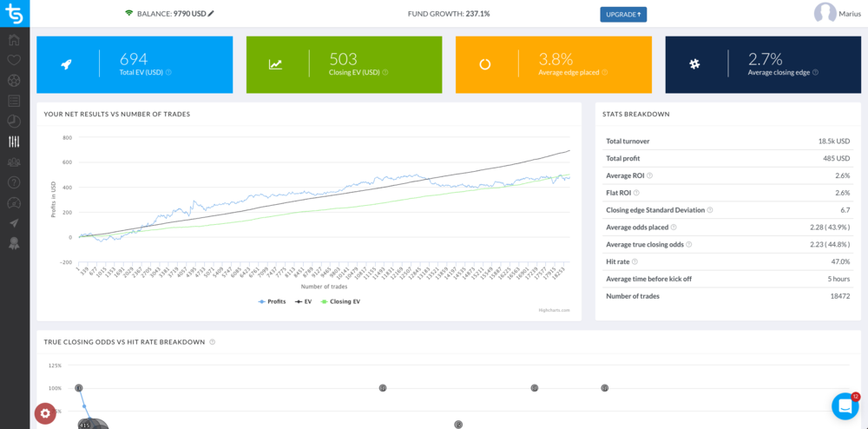Image resolution: width=868 pixels, height=429 pixels.
Task: Click the Stats Breakdown panel title
Action: 635,114
